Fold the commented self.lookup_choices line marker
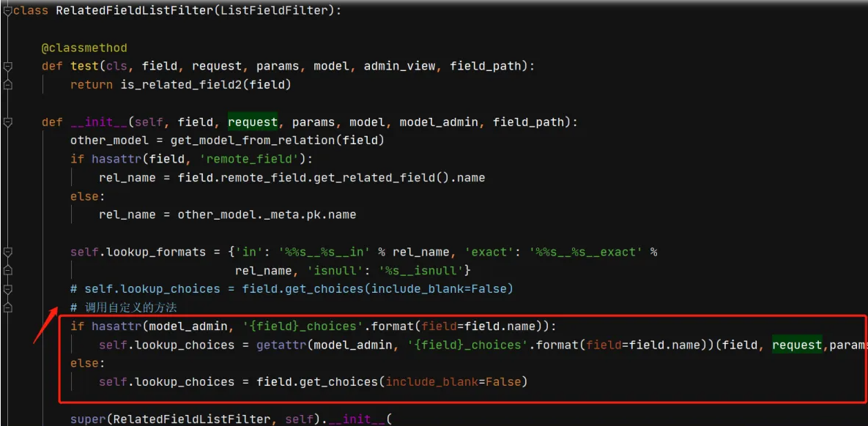This screenshot has width=868, height=426. click(x=8, y=289)
